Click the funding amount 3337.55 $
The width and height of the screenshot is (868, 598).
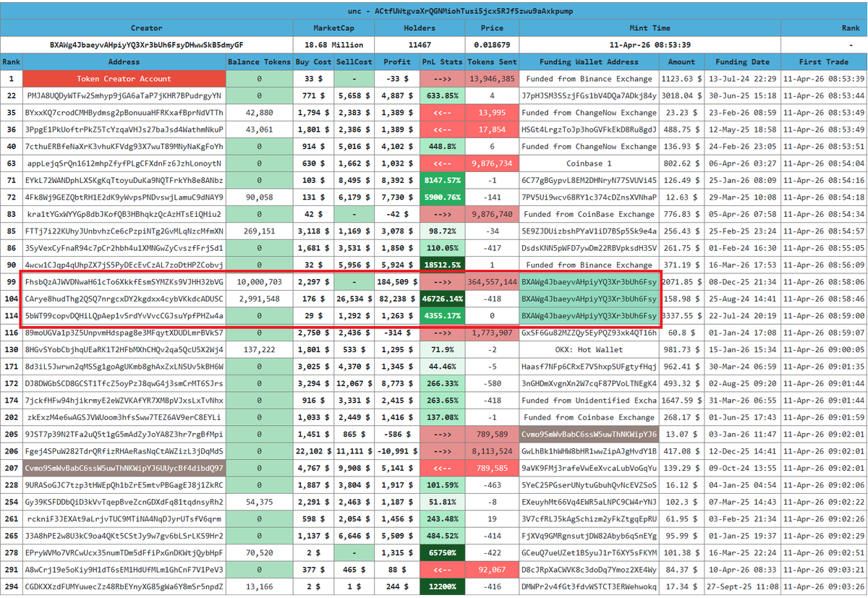681,316
